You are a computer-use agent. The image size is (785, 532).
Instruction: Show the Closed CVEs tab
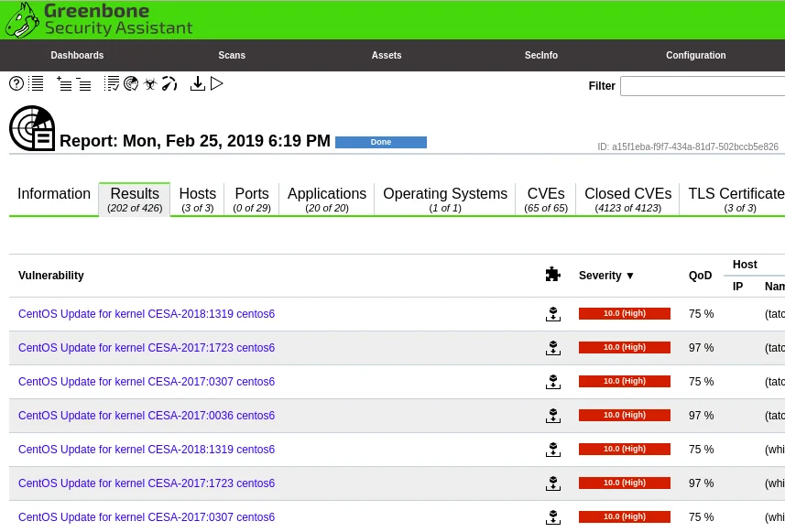click(x=627, y=200)
